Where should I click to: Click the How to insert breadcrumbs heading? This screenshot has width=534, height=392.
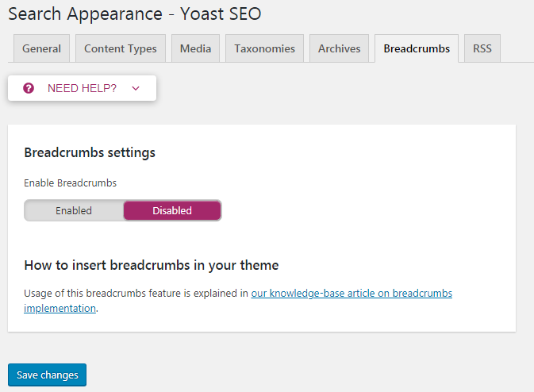click(151, 264)
